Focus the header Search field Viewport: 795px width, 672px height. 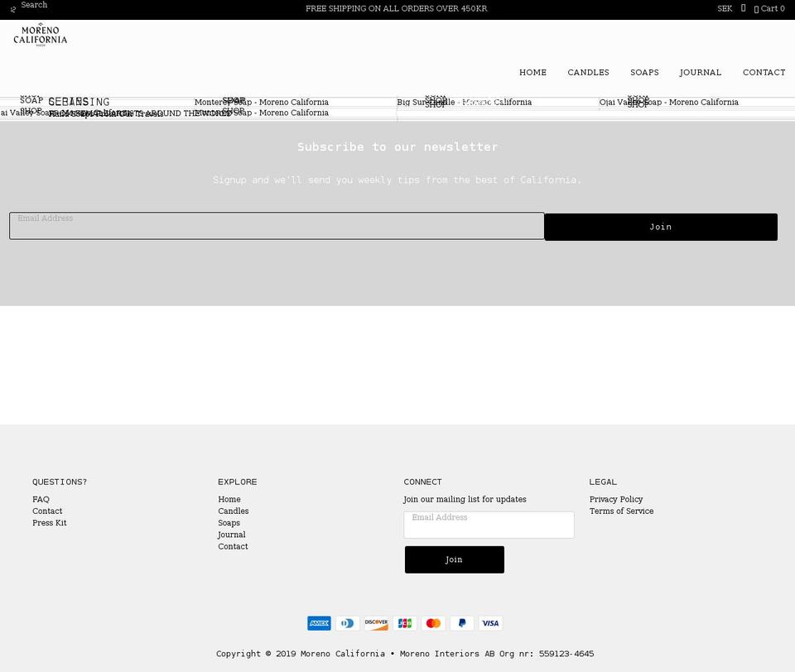tap(34, 5)
